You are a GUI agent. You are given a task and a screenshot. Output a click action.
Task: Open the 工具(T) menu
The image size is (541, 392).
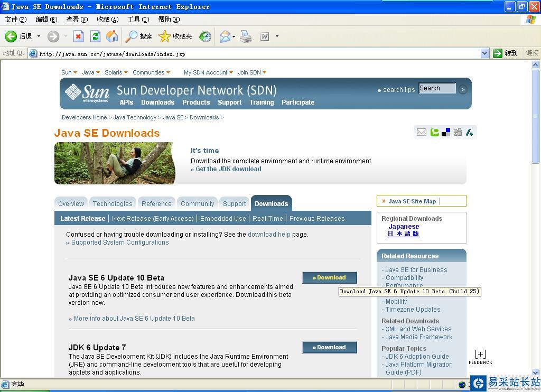pyautogui.click(x=138, y=20)
